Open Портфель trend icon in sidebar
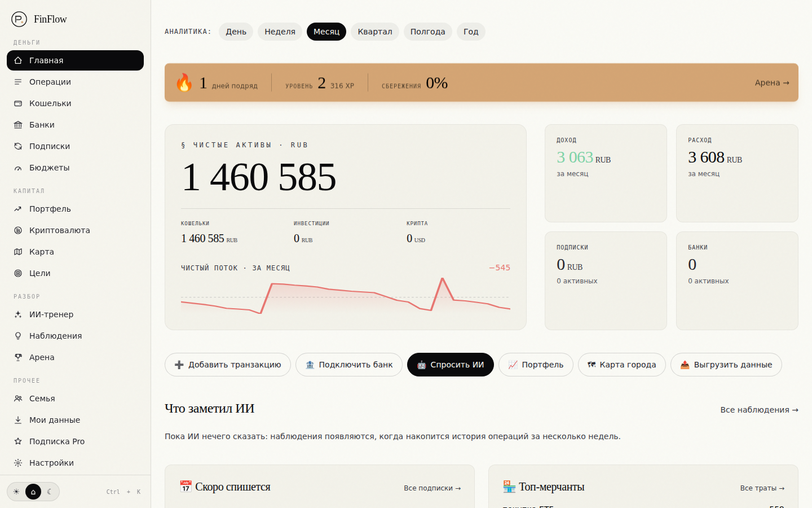 [x=18, y=209]
